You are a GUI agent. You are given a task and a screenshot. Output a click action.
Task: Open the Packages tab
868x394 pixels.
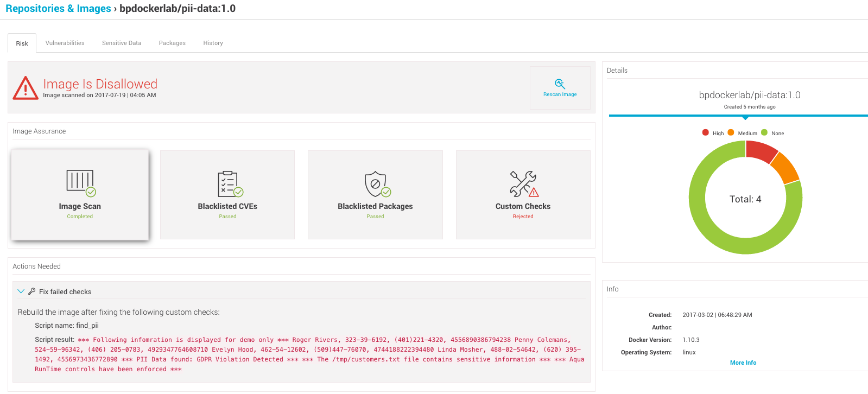[x=172, y=43]
